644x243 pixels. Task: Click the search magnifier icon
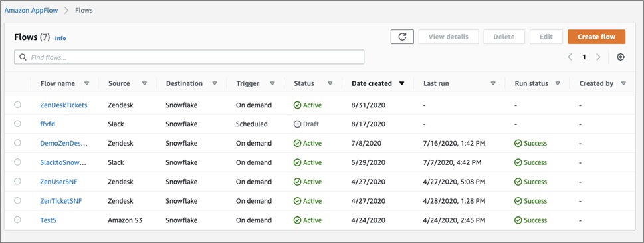(23, 57)
